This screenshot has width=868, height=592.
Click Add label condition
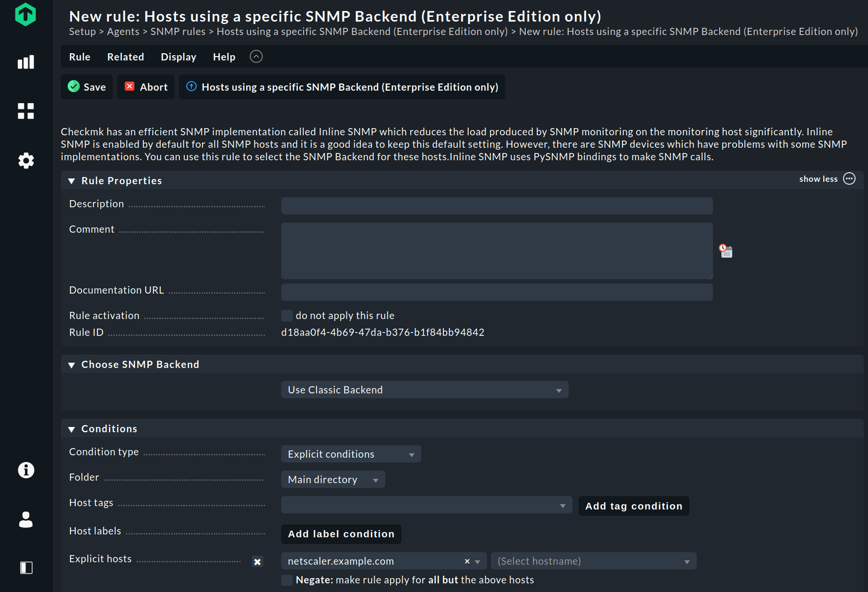tap(341, 533)
